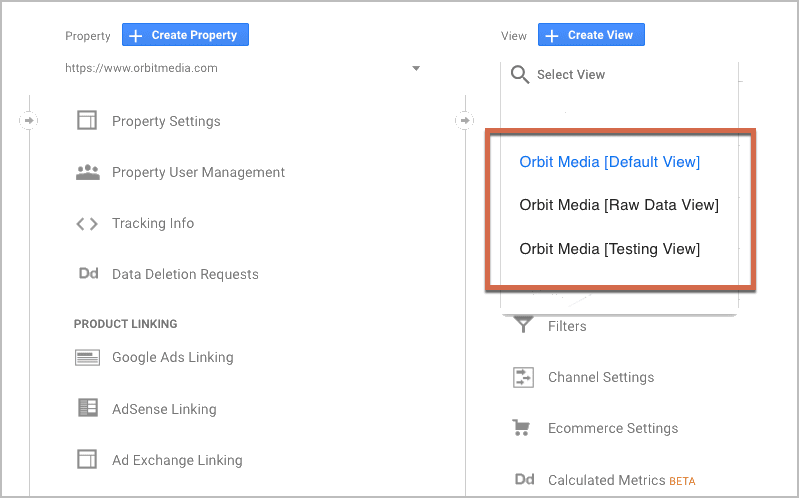
Task: Select Orbit Media [Testing View]
Action: tap(609, 249)
